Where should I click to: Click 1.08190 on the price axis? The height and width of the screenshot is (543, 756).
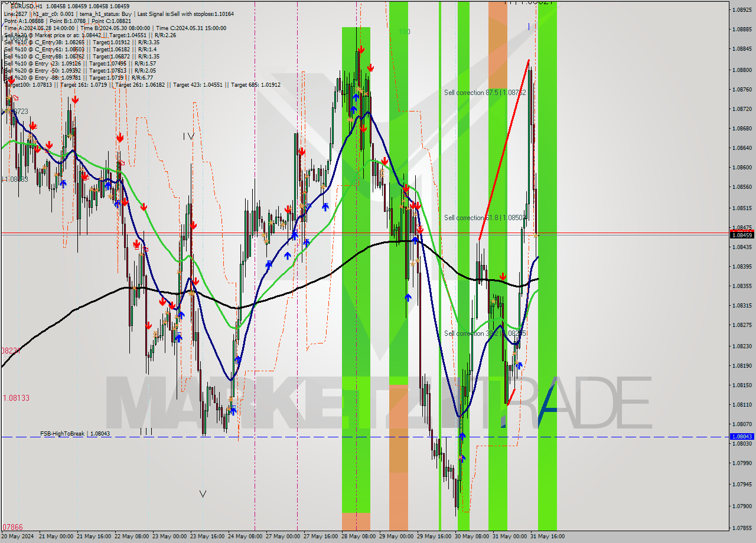coord(742,366)
